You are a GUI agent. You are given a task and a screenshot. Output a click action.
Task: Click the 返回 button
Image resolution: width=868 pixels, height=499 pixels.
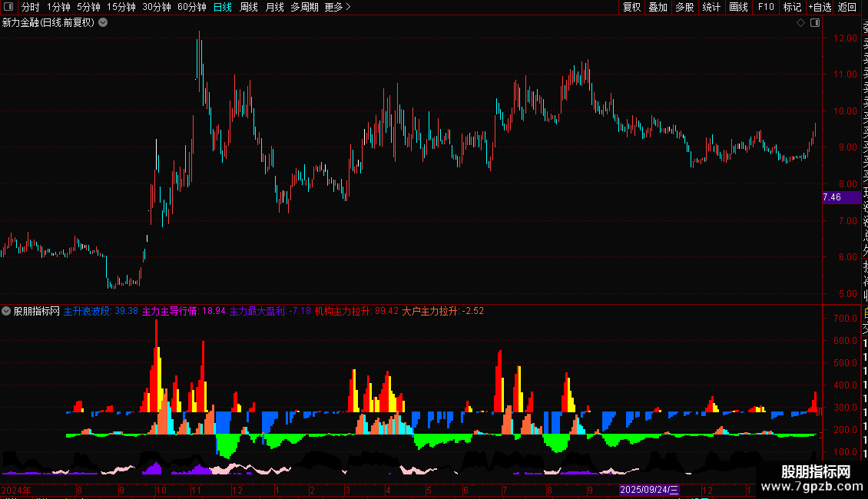click(x=847, y=7)
